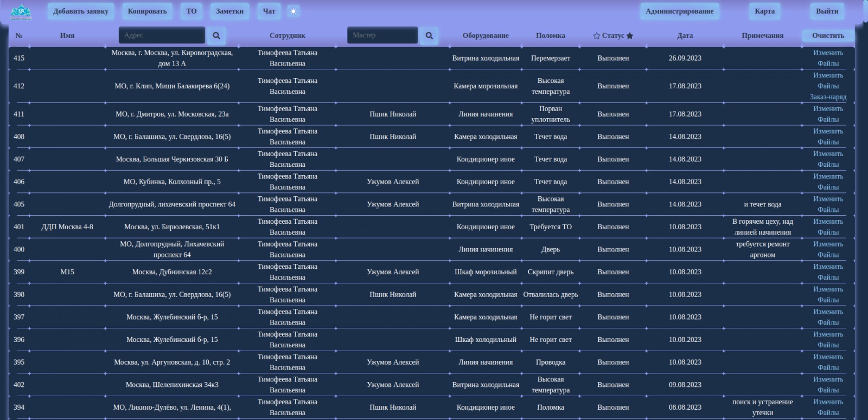Click the Скрипит дверь cell

click(551, 272)
